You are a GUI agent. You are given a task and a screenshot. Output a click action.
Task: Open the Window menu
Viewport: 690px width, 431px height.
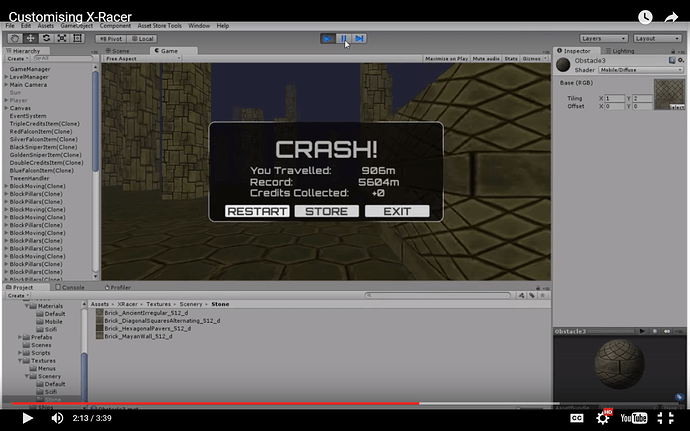(x=199, y=26)
